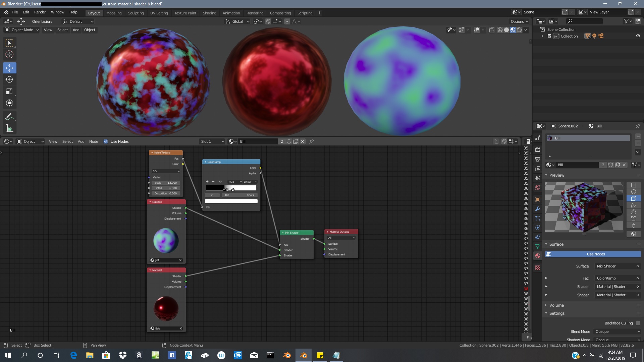Open the Global transform orientation dropdown
This screenshot has height=362, width=644.
click(x=237, y=21)
